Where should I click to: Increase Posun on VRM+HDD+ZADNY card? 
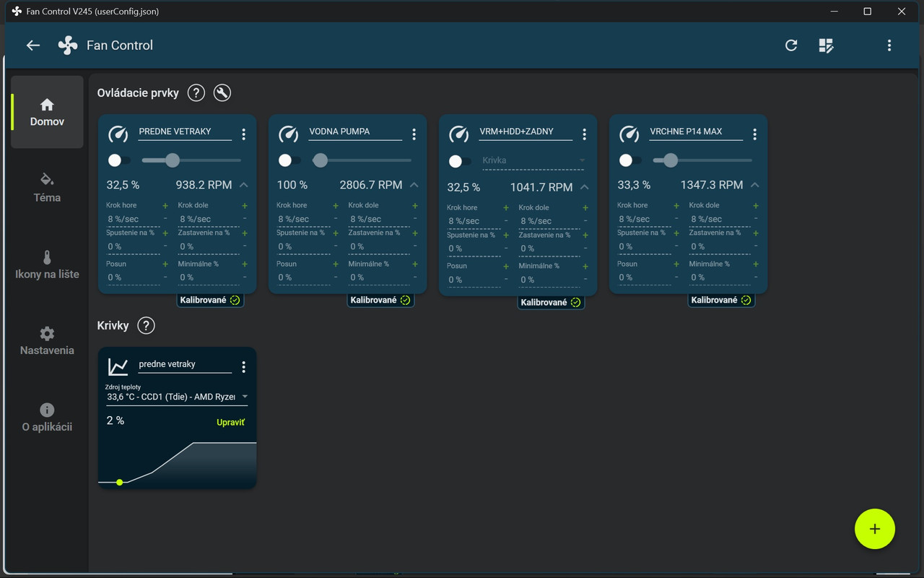click(x=506, y=267)
